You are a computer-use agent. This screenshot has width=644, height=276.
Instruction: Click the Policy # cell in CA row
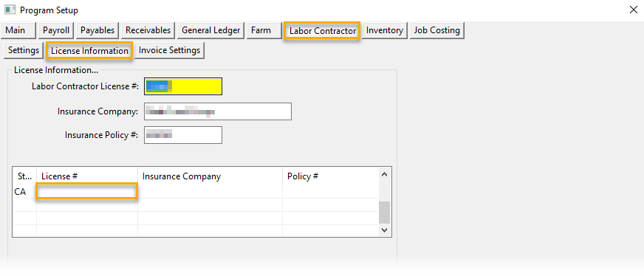pyautogui.click(x=330, y=192)
